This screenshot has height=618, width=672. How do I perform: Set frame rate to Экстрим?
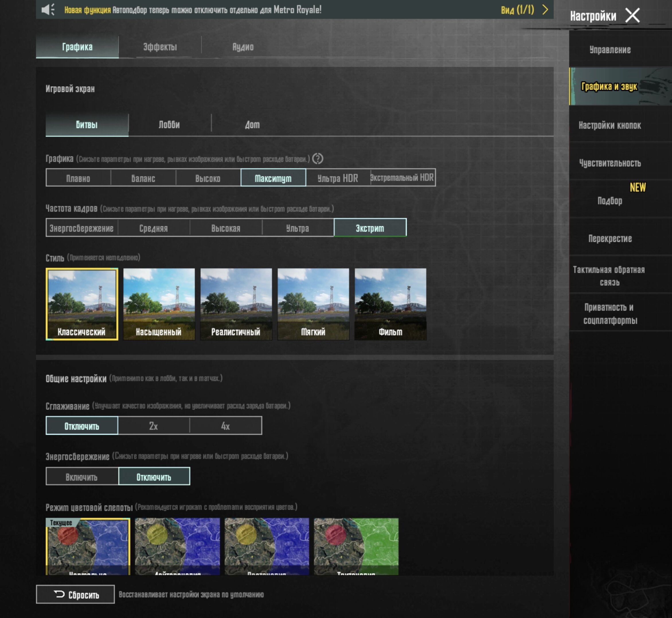click(370, 228)
